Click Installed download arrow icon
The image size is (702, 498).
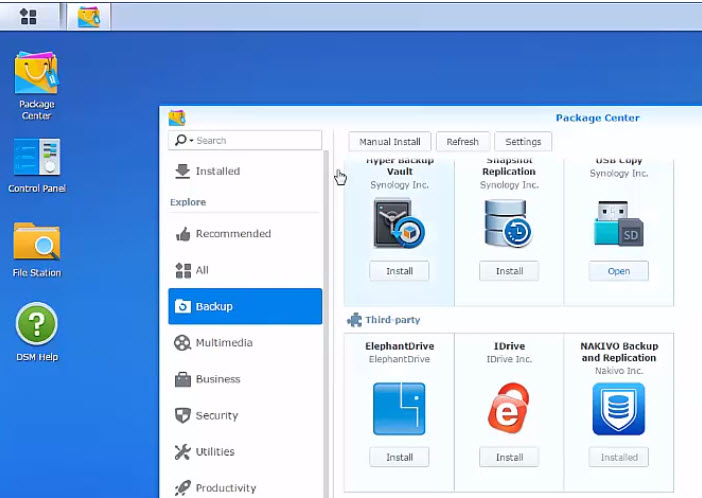[182, 171]
